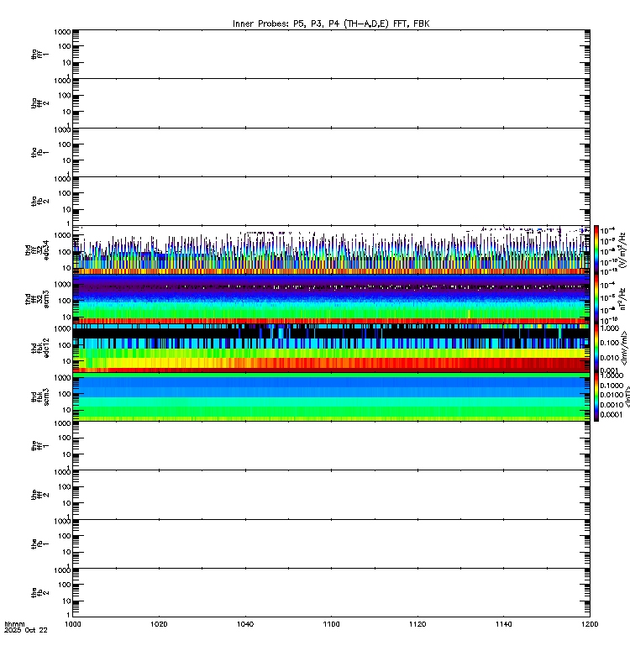Viewport: 630px width, 672px height.
Task: Click the thd edc34 FFT spectrogram panel
Action: 331,249
